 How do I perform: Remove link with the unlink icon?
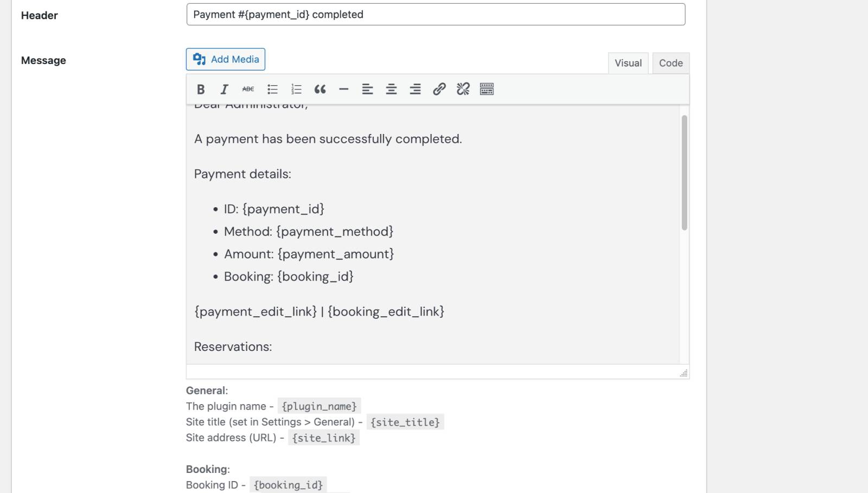click(x=463, y=89)
